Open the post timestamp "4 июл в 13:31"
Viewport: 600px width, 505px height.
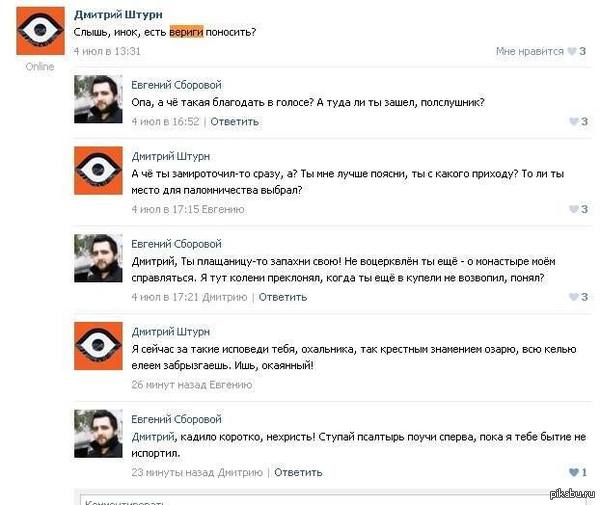[x=107, y=51]
